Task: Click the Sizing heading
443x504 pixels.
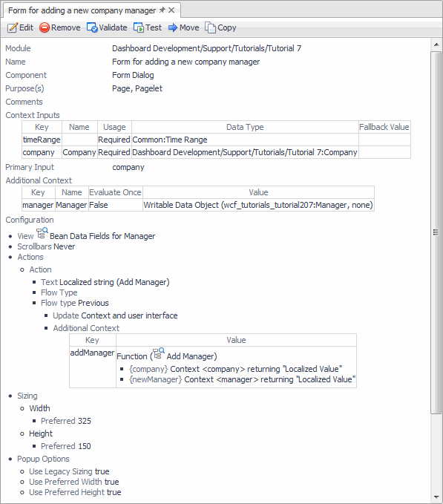Action: tap(27, 396)
